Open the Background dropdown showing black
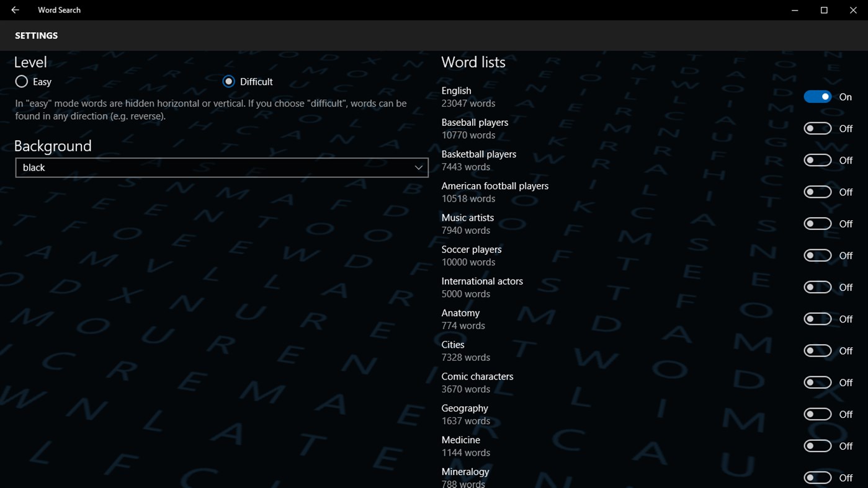Image resolution: width=868 pixels, height=488 pixels. (221, 167)
